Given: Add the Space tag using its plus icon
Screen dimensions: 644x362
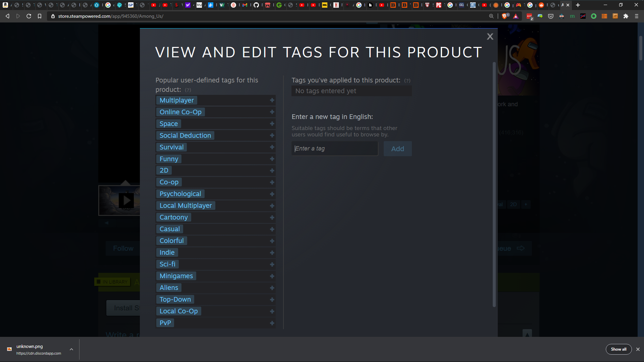Looking at the screenshot, I should click(x=272, y=124).
